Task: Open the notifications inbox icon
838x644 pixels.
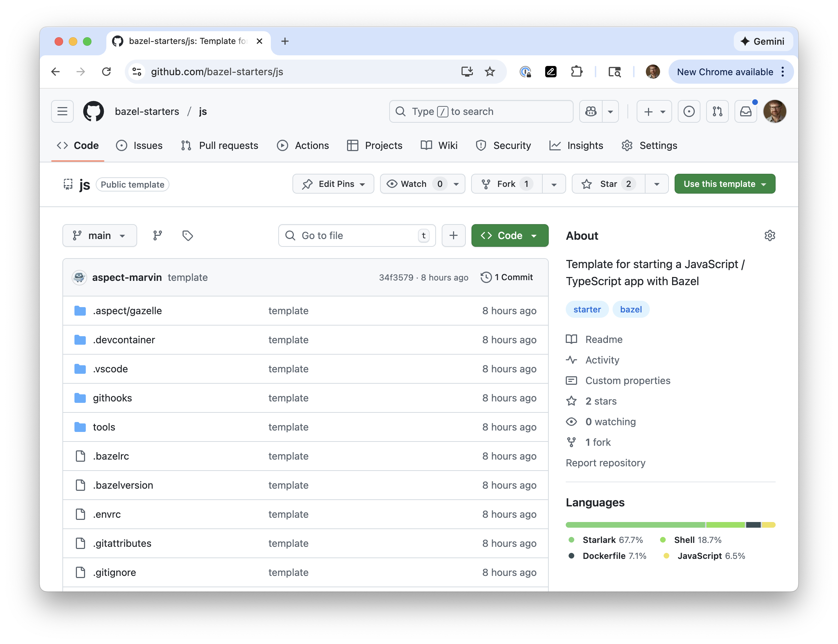Action: (x=745, y=111)
